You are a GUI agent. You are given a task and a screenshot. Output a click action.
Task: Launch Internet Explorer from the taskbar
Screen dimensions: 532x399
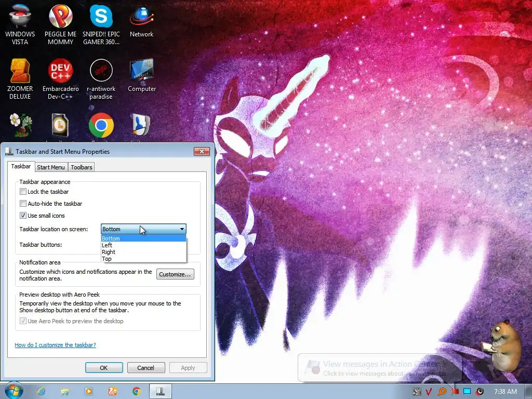42,392
